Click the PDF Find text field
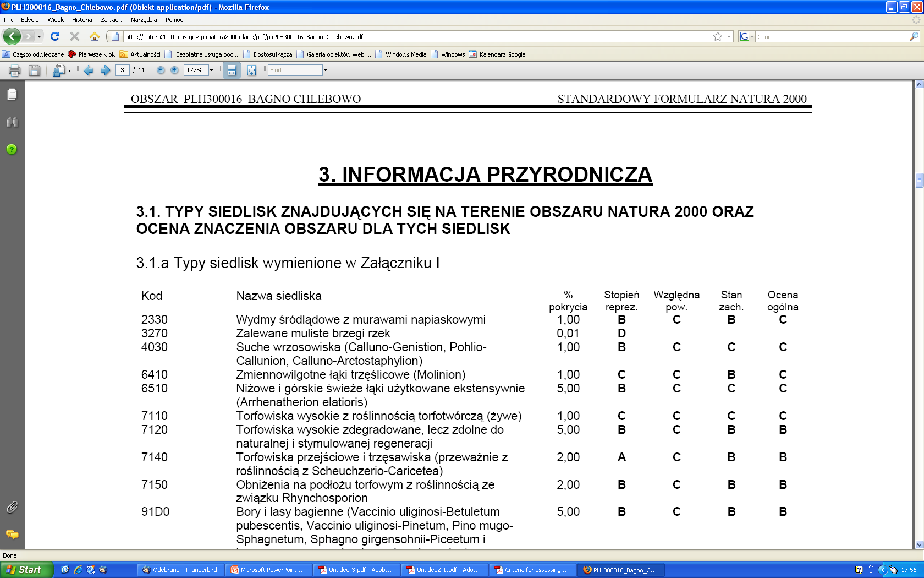 (x=295, y=70)
